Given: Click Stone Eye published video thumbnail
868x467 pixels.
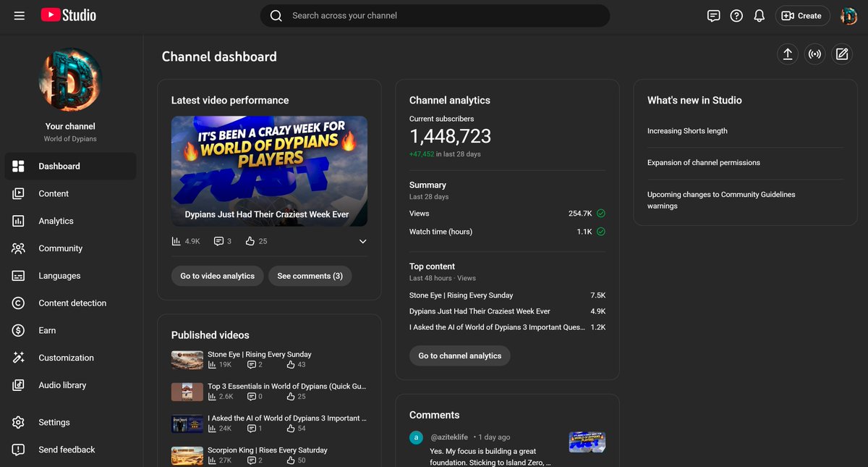Looking at the screenshot, I should [x=187, y=360].
